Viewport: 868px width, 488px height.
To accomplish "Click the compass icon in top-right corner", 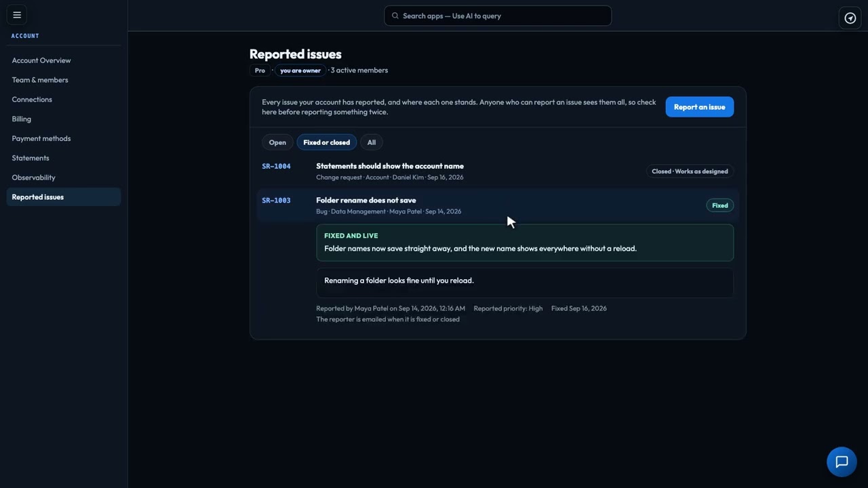I will pyautogui.click(x=850, y=18).
